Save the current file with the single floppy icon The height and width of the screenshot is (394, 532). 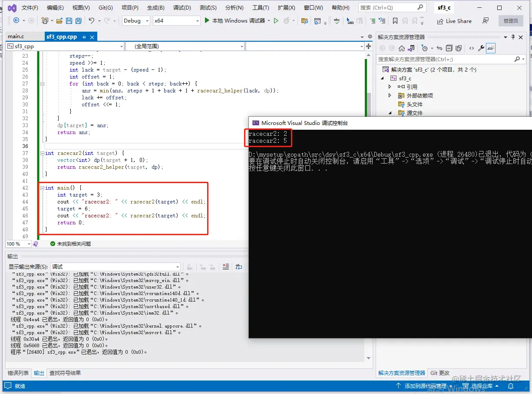69,20
